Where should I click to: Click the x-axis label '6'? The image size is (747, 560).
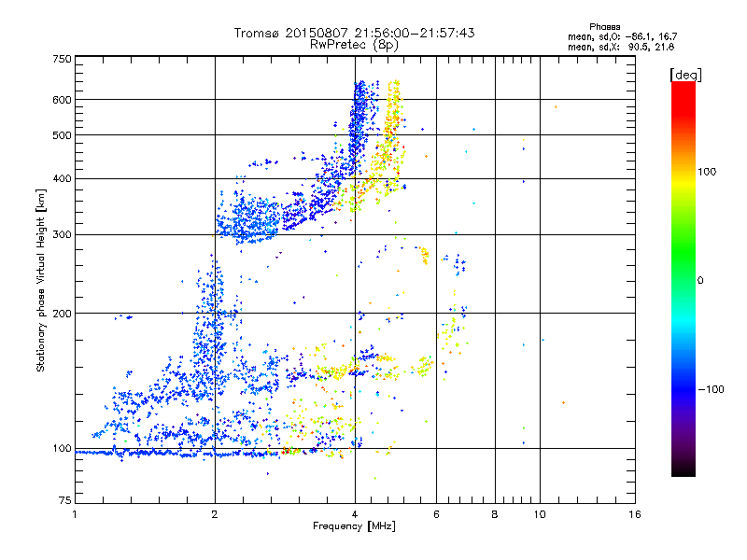coord(436,514)
